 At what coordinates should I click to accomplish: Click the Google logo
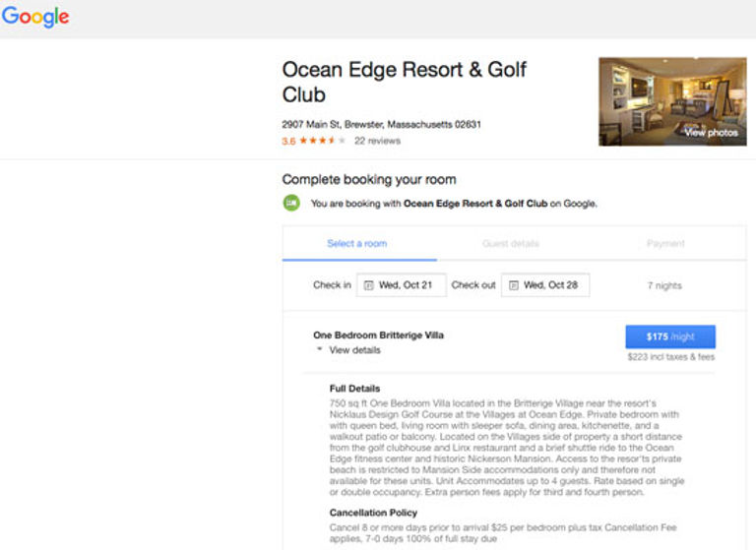click(x=35, y=18)
